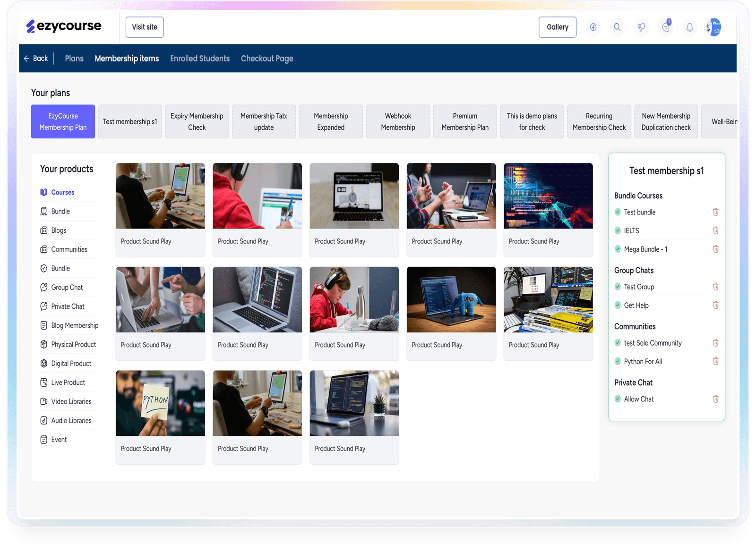Image resolution: width=756 pixels, height=552 pixels.
Task: Delete the IELTS bundle via trash icon
Action: (x=716, y=230)
